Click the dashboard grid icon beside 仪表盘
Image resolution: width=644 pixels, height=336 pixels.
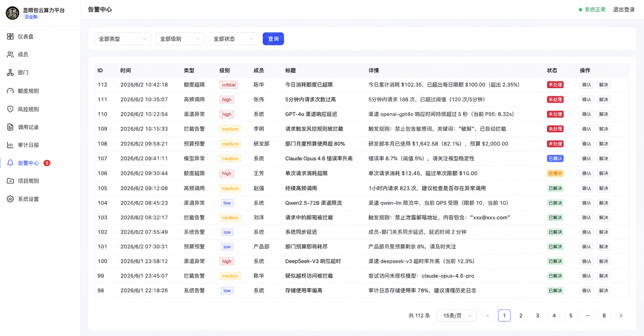point(10,36)
